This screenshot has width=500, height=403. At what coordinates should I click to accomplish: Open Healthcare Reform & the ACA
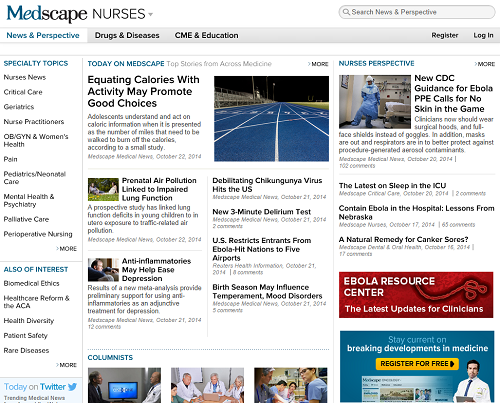37,302
